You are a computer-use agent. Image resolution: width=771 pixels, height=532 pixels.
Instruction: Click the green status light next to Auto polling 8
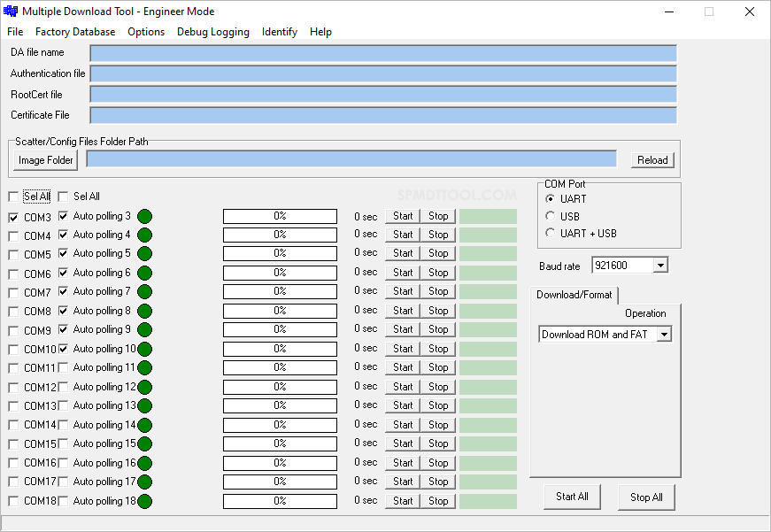pyautogui.click(x=144, y=312)
